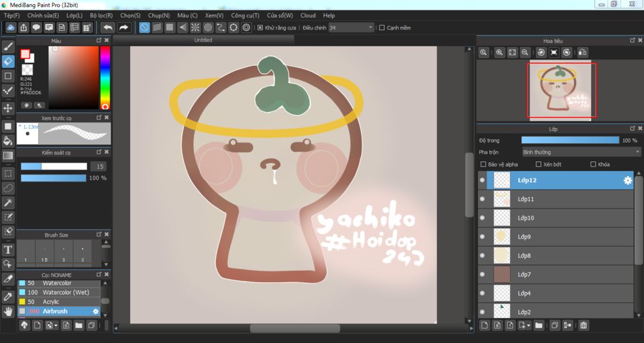
Task: Hide the Lớp12 layer
Action: click(x=482, y=180)
